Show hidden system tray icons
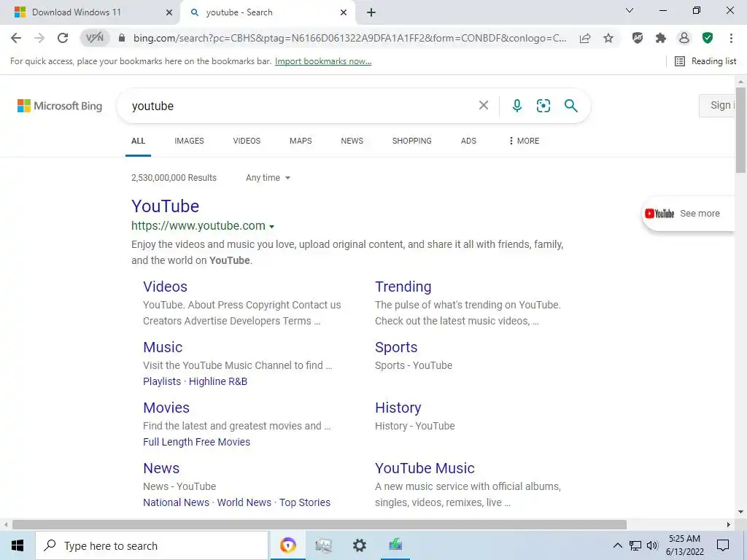This screenshot has width=747, height=560. tap(617, 545)
